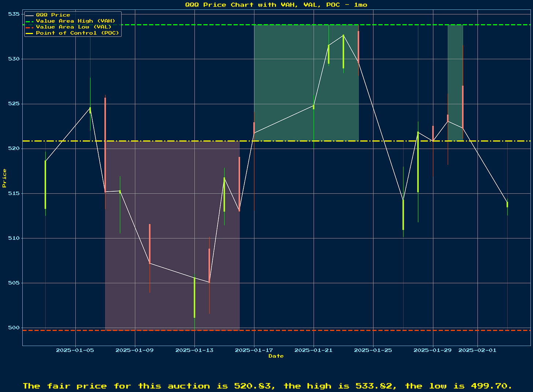Click the 535 price axis label
533x392 pixels.
coord(14,14)
